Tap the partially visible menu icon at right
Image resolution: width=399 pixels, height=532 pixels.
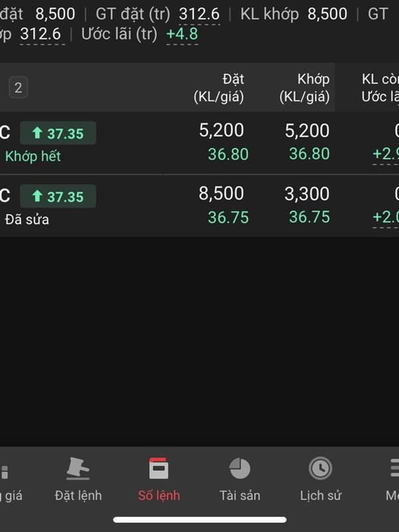click(394, 468)
